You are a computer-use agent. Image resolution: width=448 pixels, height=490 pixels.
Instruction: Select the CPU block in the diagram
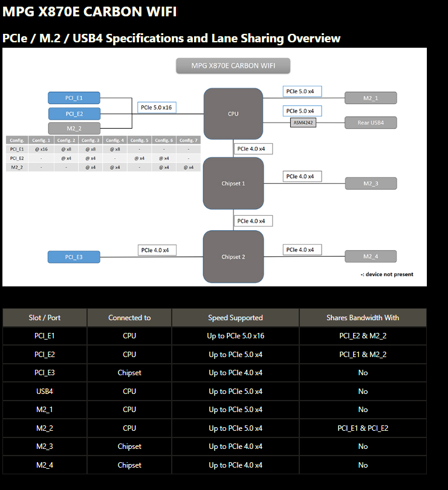[233, 114]
